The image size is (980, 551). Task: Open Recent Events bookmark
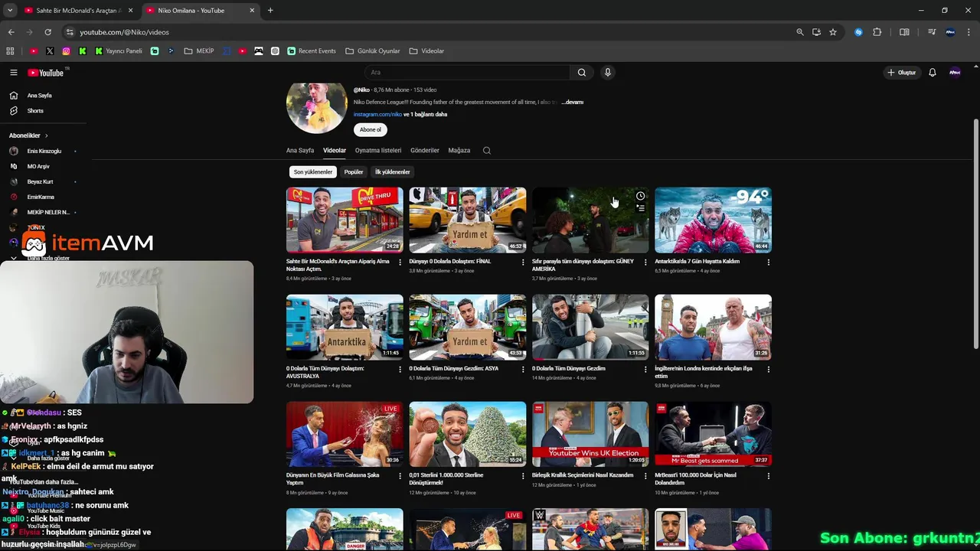click(x=312, y=51)
